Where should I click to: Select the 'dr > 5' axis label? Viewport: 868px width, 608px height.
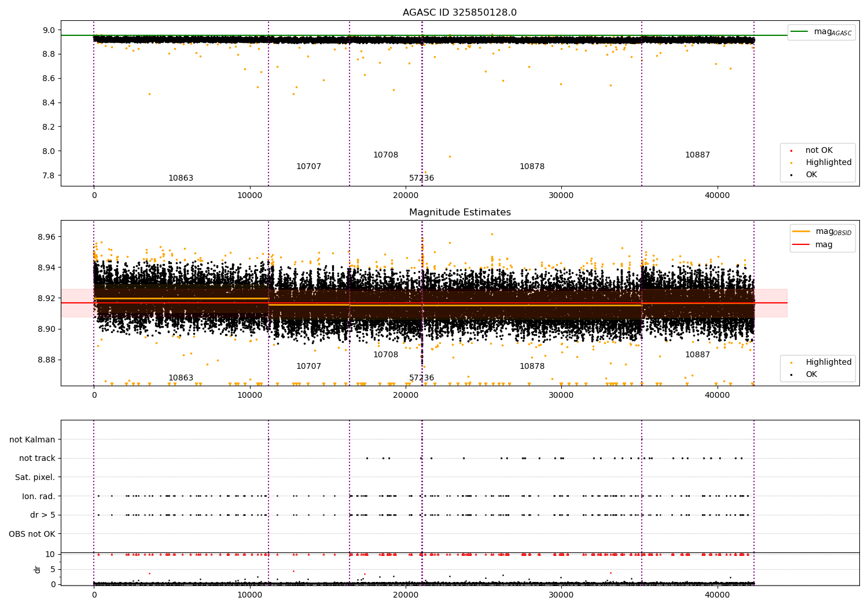click(x=43, y=515)
